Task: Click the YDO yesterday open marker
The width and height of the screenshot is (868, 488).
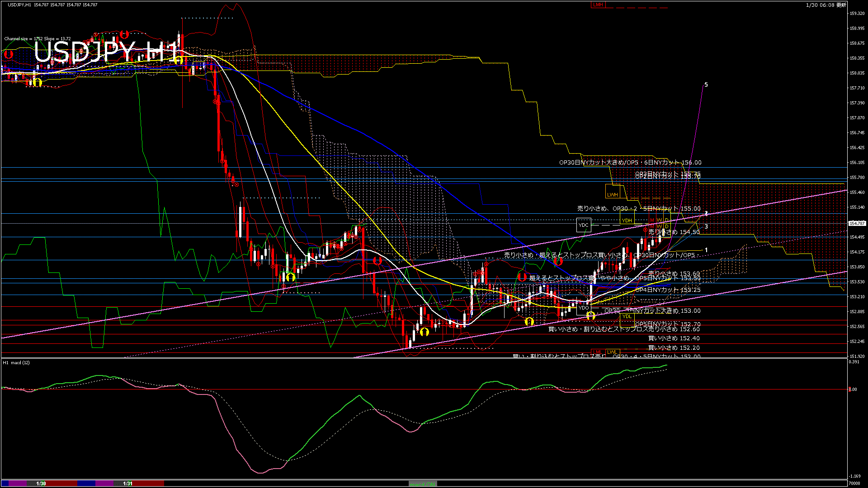Action: coord(584,308)
